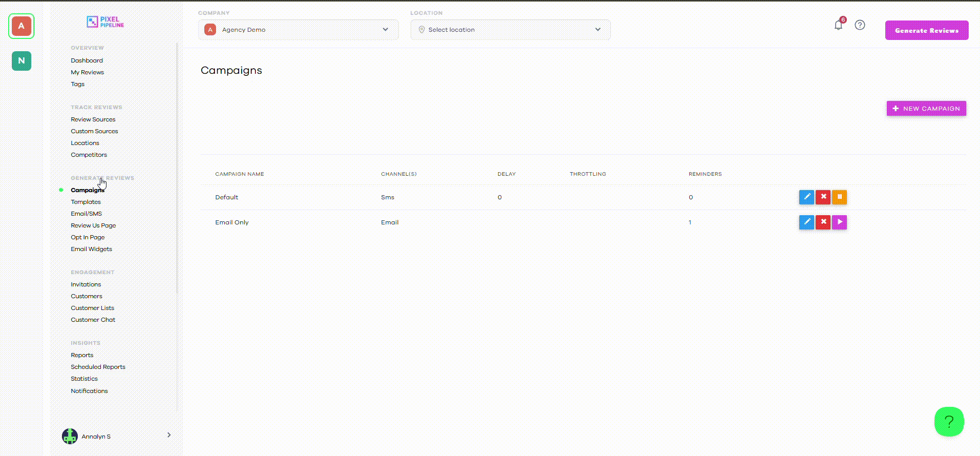This screenshot has width=980, height=456.
Task: Open Customer Lists
Action: point(93,308)
